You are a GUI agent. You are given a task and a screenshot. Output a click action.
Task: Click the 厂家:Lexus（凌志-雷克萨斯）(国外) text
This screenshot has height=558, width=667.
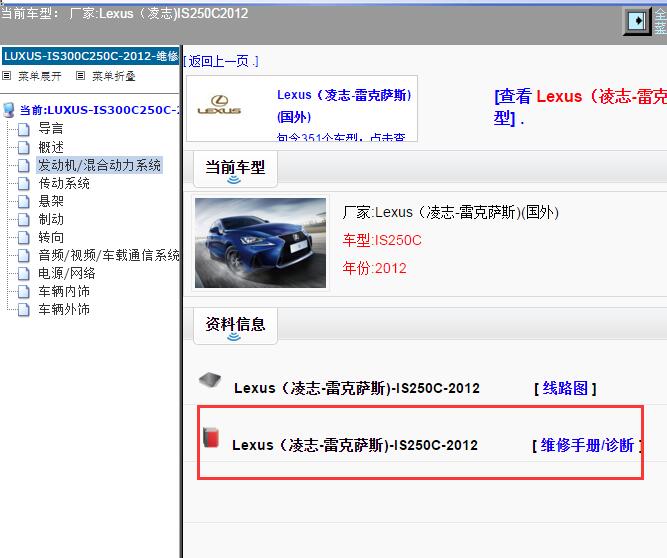(450, 212)
